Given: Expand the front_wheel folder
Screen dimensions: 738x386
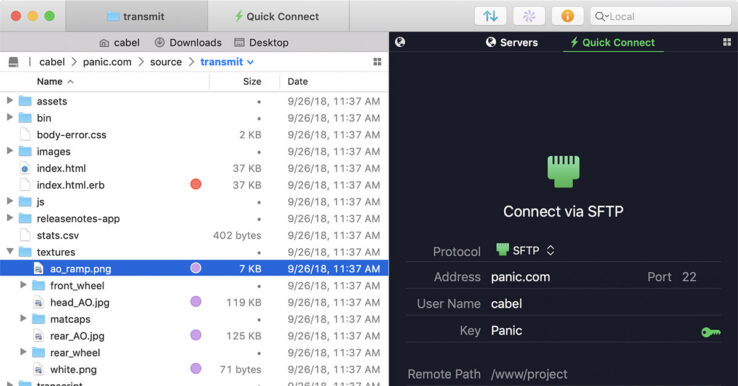Looking at the screenshot, I should (23, 285).
